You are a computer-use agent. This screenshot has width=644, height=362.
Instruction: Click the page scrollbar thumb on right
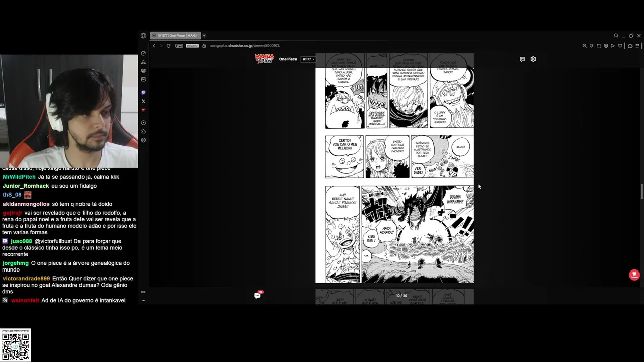tap(641, 192)
